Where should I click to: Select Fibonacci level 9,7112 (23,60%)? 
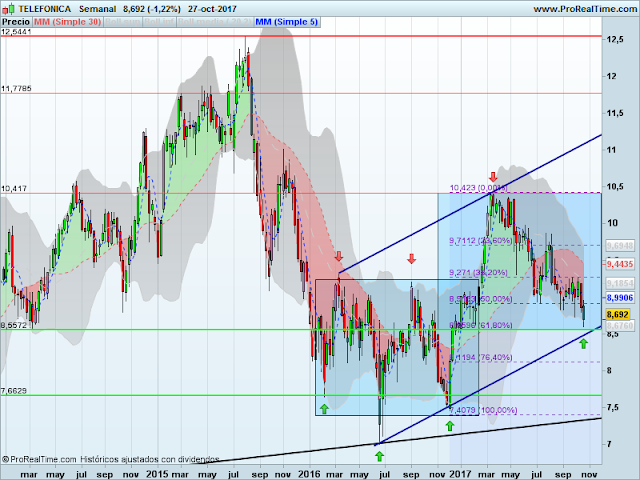point(481,241)
